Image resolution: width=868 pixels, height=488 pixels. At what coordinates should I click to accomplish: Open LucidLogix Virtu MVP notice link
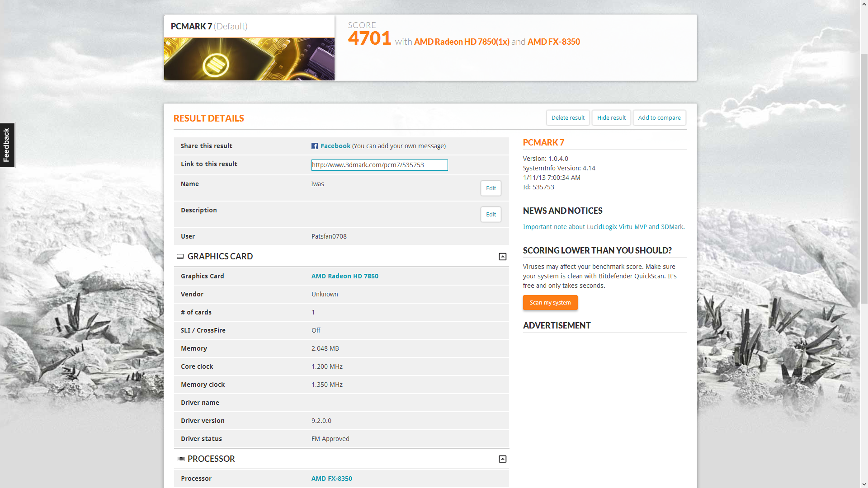pos(604,227)
